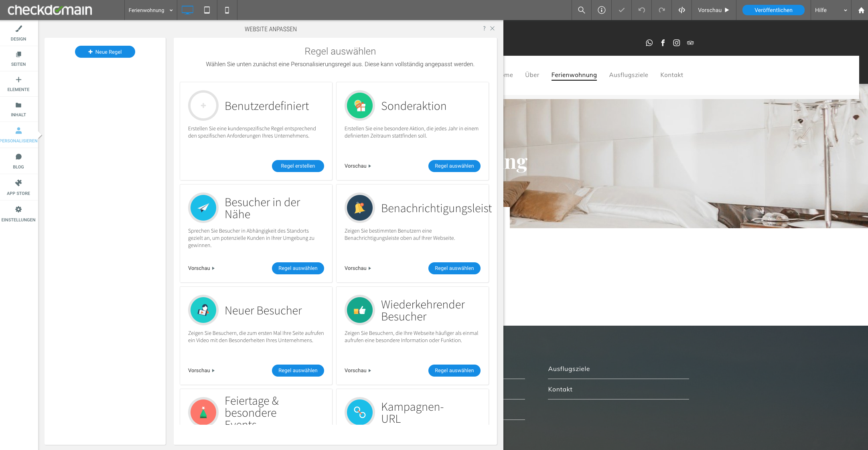
Task: Click the WhatsApp icon in header
Action: pos(649,43)
